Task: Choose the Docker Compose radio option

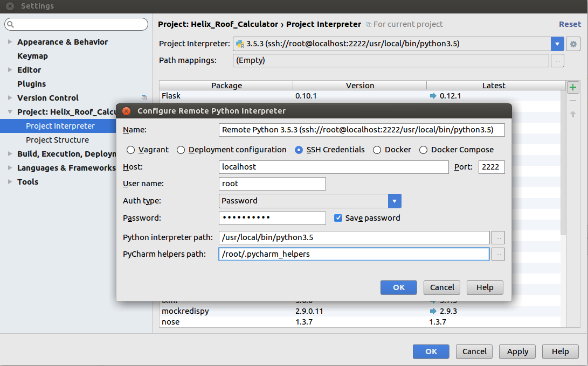Action: click(424, 150)
